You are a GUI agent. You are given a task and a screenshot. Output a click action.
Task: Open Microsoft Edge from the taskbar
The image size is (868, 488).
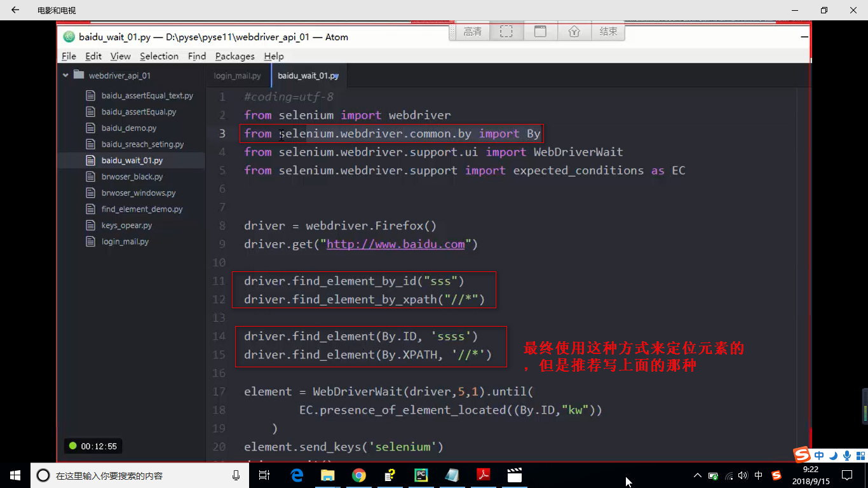point(296,475)
